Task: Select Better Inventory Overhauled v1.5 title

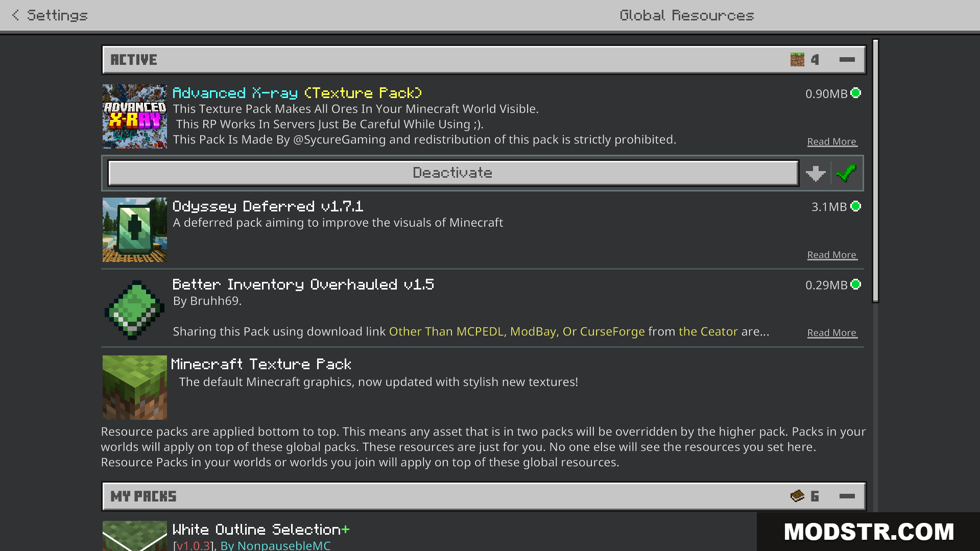Action: (x=303, y=284)
